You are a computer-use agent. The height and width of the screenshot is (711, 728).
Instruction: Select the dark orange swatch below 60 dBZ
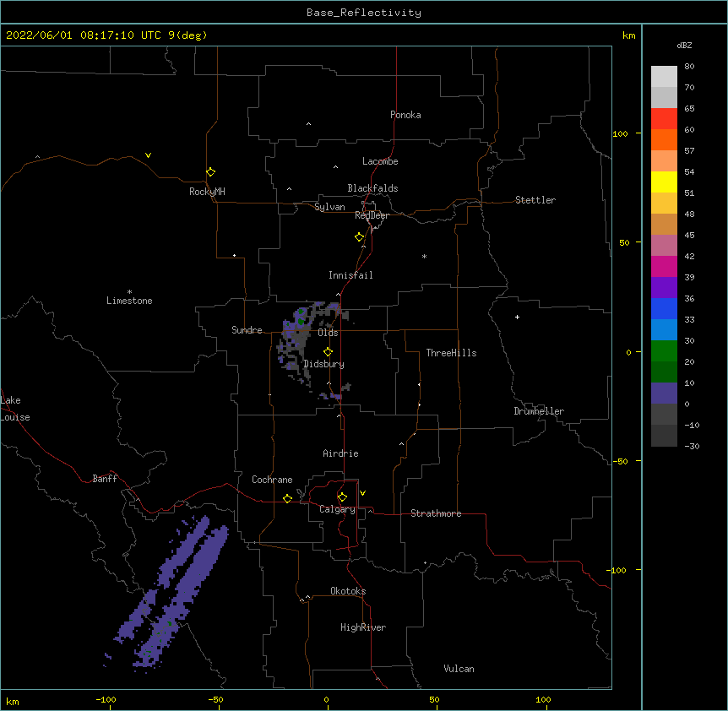[664, 139]
